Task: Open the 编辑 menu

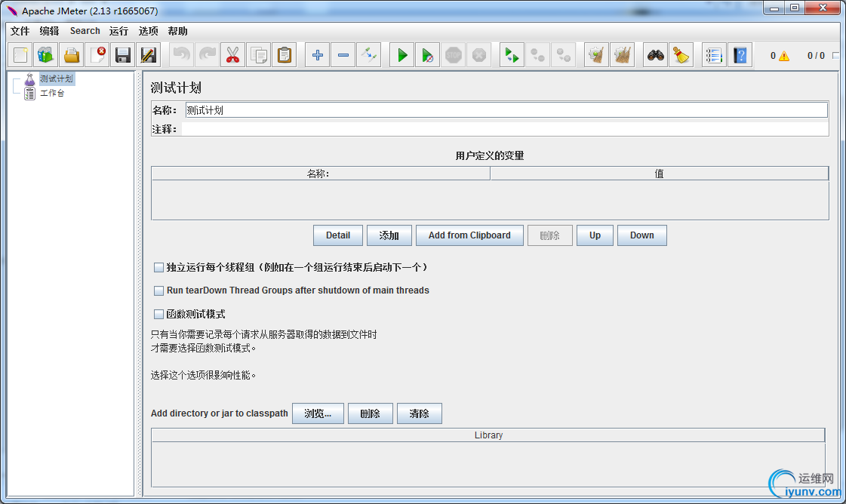Action: [49, 31]
